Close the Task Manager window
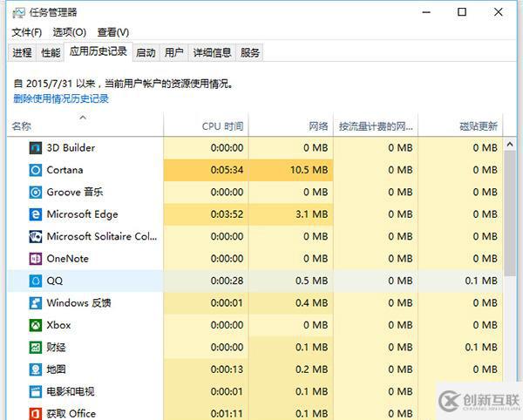Image resolution: width=523 pixels, height=420 pixels. [x=499, y=12]
